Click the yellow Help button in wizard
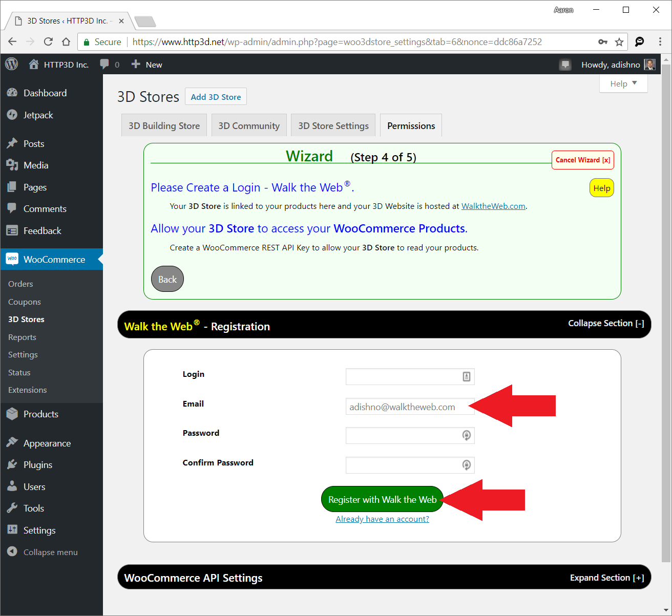Screen dimensions: 672x616 click(x=602, y=188)
